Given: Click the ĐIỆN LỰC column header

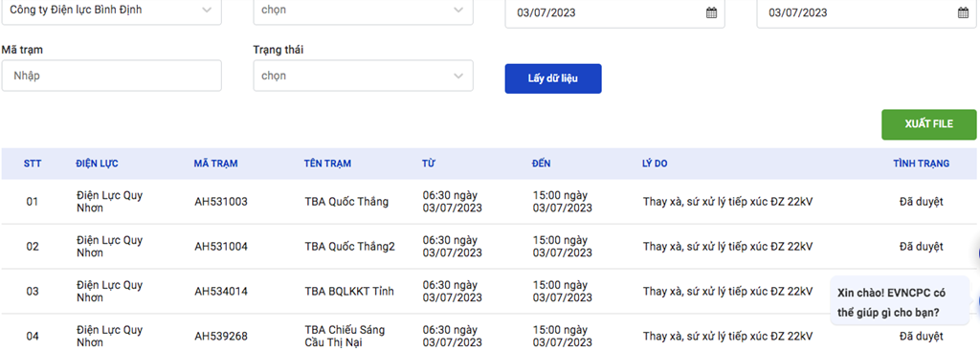Looking at the screenshot, I should (97, 164).
